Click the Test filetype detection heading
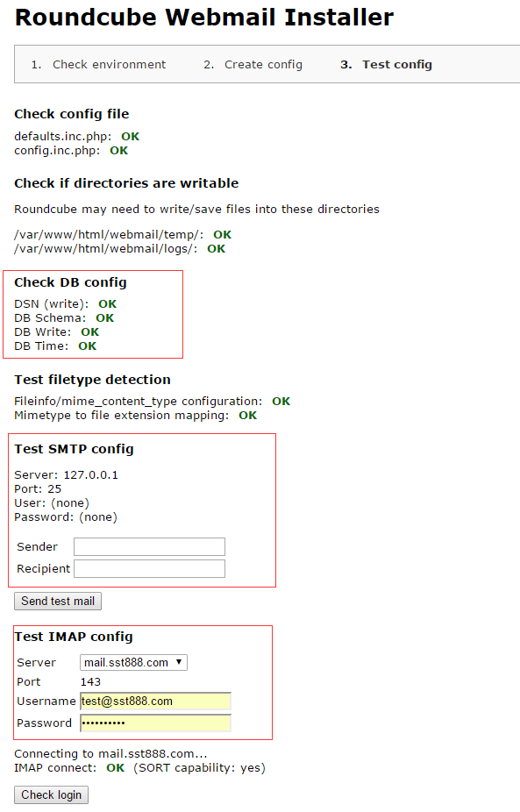The image size is (520, 812). coord(92,380)
